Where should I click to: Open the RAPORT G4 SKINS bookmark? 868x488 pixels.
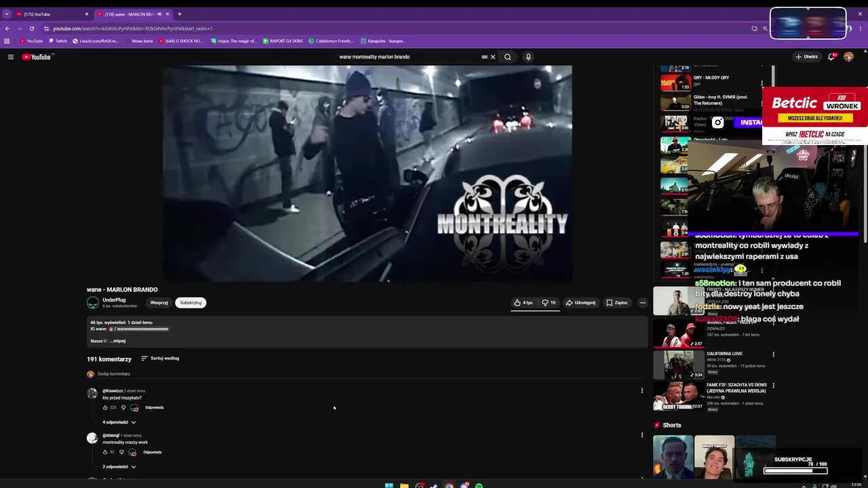point(283,41)
